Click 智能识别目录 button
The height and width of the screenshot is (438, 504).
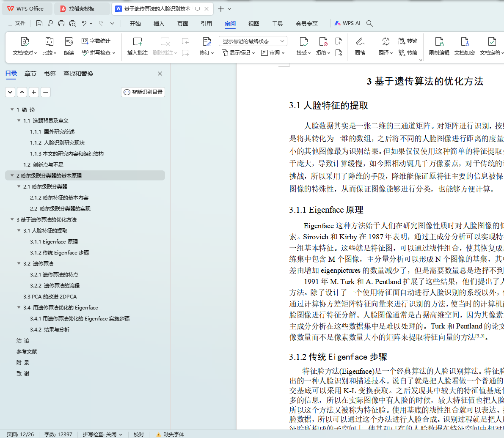tap(143, 92)
